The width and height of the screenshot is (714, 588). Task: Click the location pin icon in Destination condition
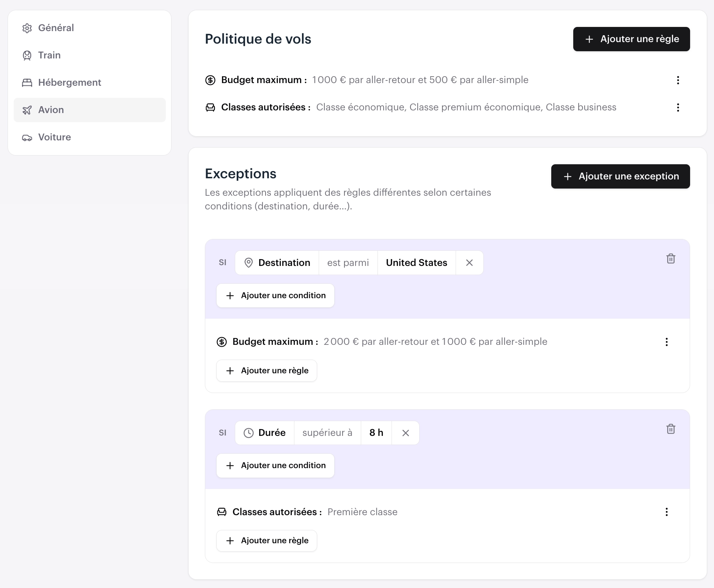[248, 263]
